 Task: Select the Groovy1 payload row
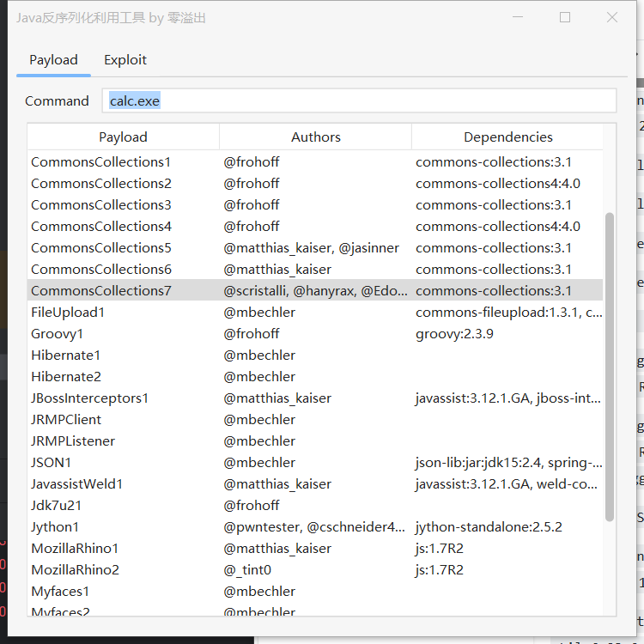(58, 334)
